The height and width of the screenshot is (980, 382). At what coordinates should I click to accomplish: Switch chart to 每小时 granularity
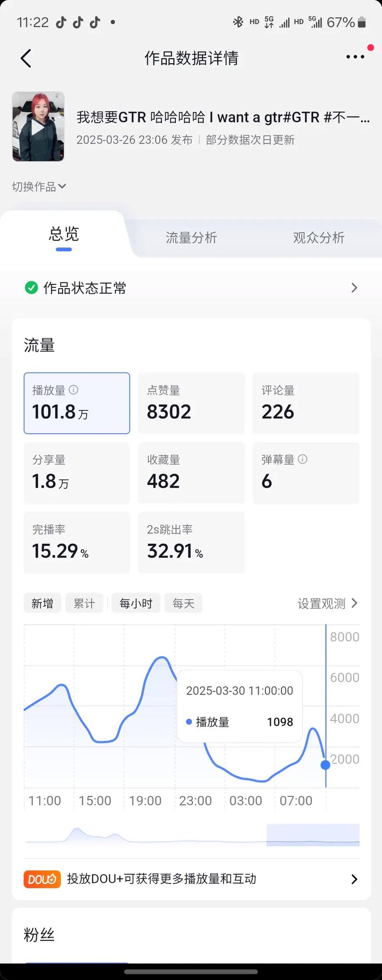(136, 603)
